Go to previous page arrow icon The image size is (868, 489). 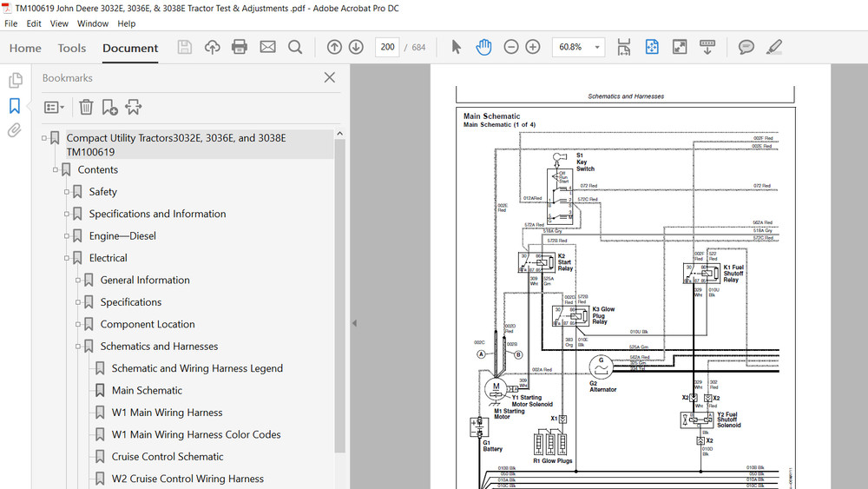pyautogui.click(x=334, y=47)
